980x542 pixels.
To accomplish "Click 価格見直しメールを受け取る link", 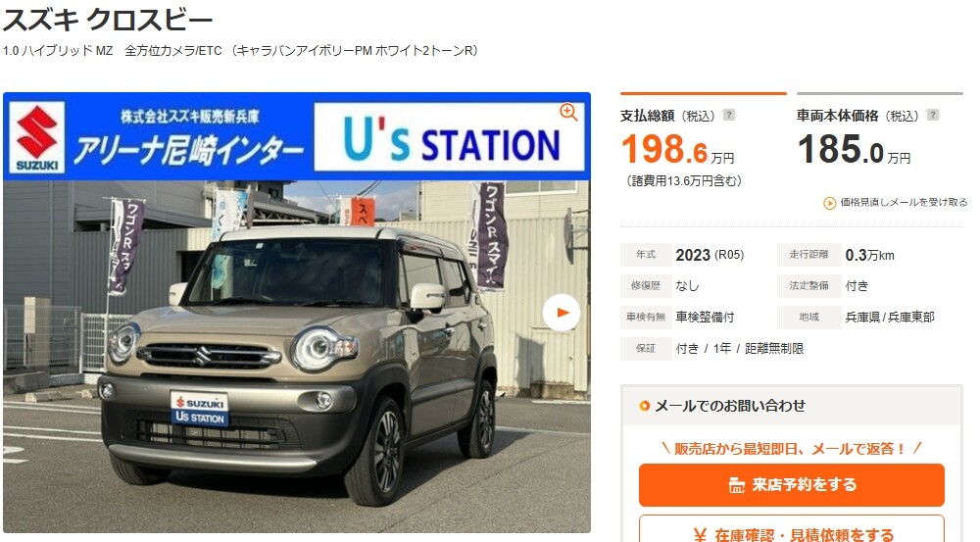I will [x=904, y=202].
